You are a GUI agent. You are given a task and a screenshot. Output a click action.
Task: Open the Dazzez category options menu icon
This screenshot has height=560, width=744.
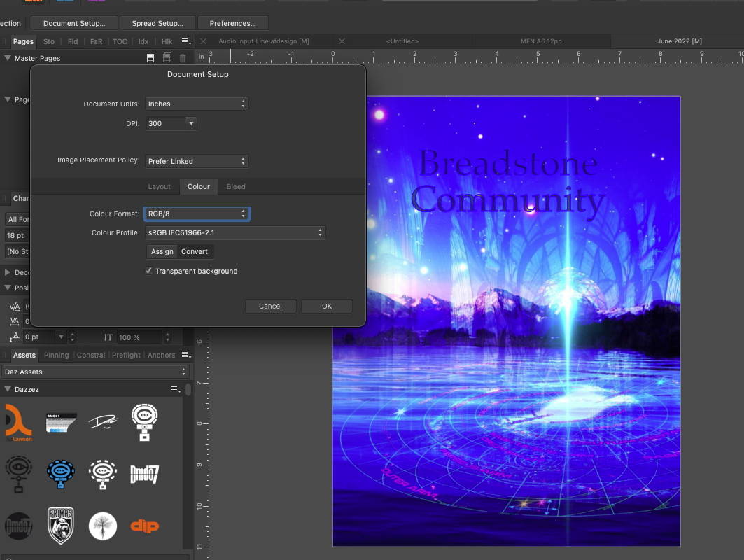pyautogui.click(x=176, y=389)
